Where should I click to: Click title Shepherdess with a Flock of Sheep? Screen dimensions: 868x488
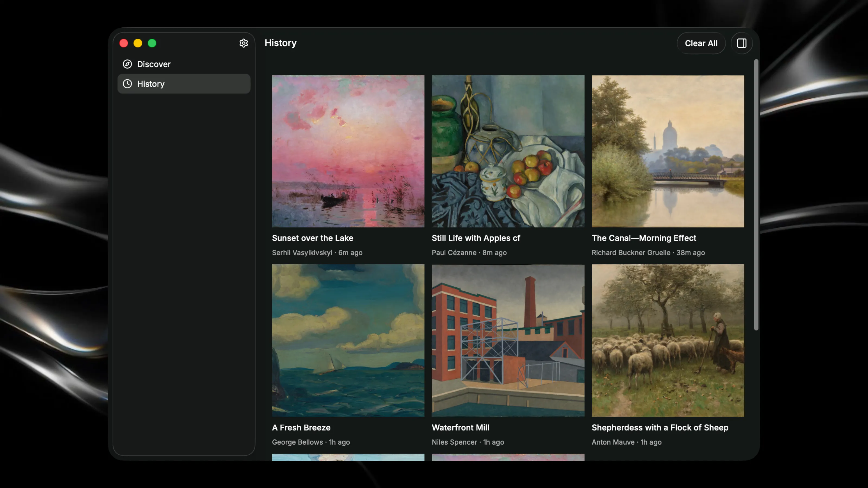pos(660,428)
